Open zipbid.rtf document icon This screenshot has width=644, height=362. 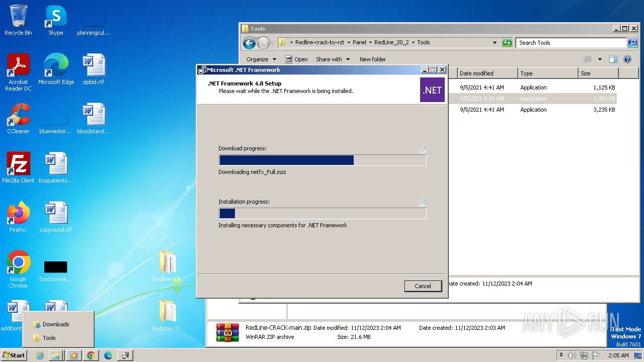94,69
